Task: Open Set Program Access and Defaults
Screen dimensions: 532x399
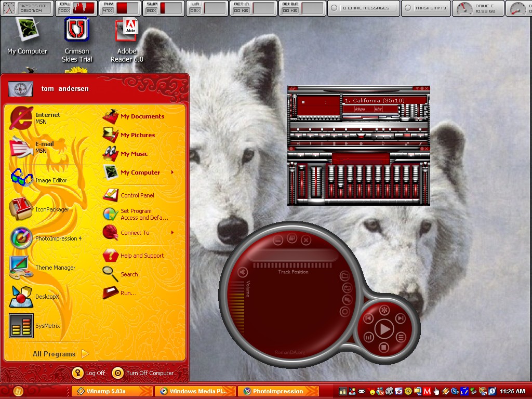Action: (136, 214)
